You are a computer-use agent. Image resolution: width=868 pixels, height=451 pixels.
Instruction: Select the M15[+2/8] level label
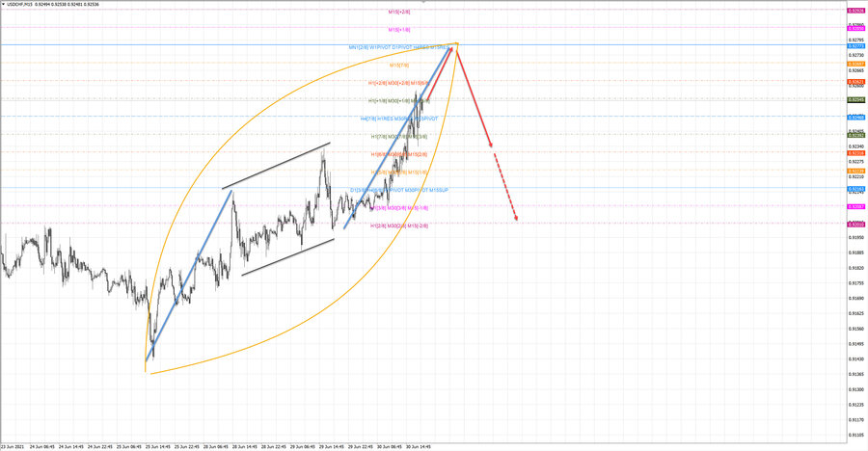click(x=399, y=12)
